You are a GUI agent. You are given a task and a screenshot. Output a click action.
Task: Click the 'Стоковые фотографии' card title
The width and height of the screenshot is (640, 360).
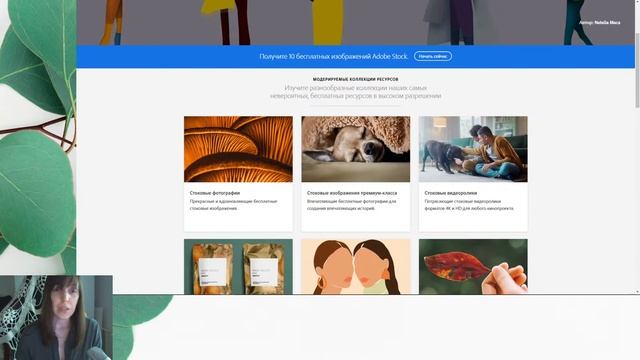click(215, 193)
